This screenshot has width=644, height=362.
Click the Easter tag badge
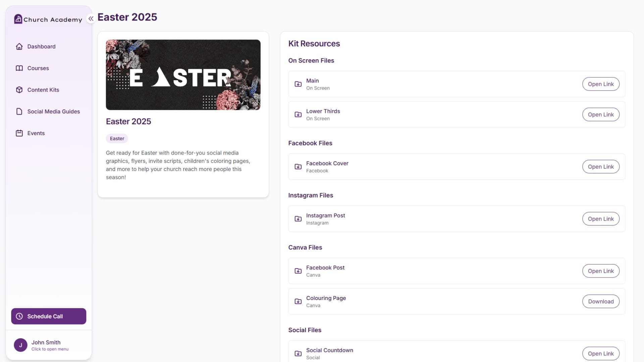click(x=117, y=139)
